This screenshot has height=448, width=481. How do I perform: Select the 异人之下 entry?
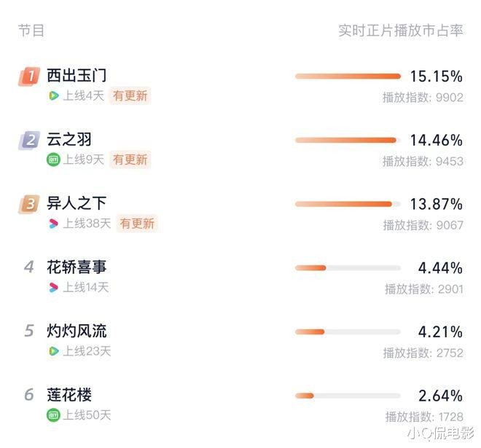77,203
